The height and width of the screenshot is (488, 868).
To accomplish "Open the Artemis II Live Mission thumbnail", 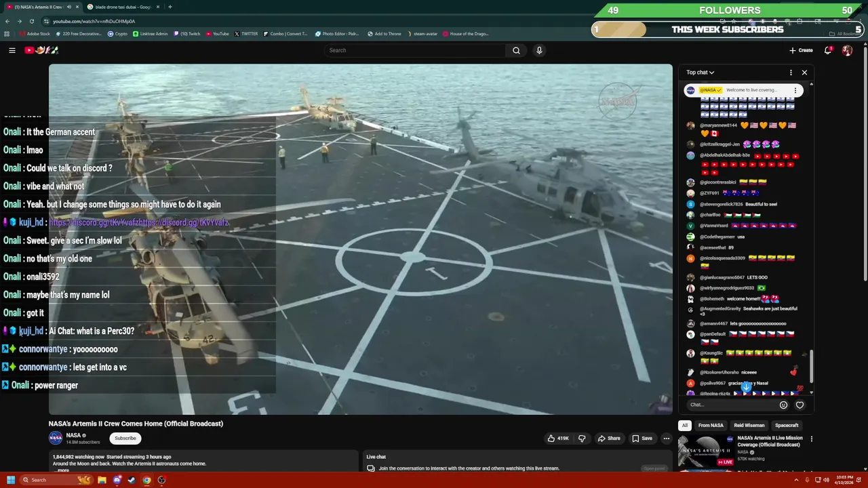I will coord(705,451).
